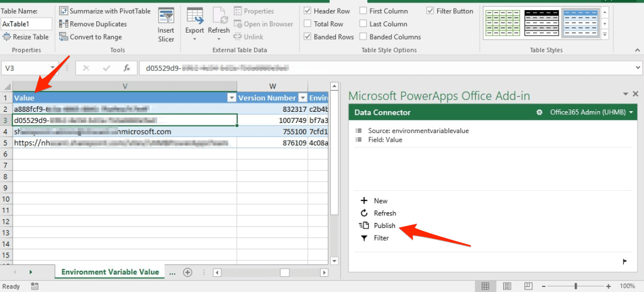The image size is (644, 292).
Task: Click the Unlink tool
Action: pyautogui.click(x=248, y=37)
